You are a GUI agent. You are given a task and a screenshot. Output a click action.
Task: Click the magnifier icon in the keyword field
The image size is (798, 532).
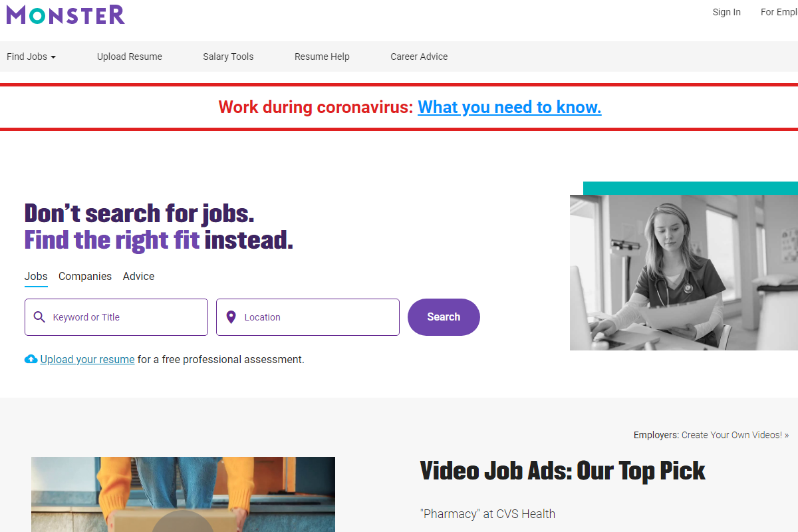(39, 317)
